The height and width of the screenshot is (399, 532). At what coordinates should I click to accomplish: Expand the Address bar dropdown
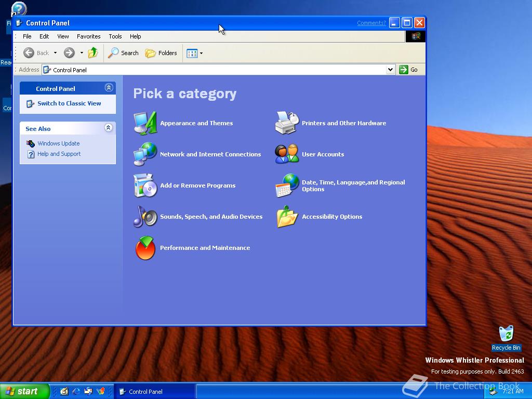coord(390,70)
